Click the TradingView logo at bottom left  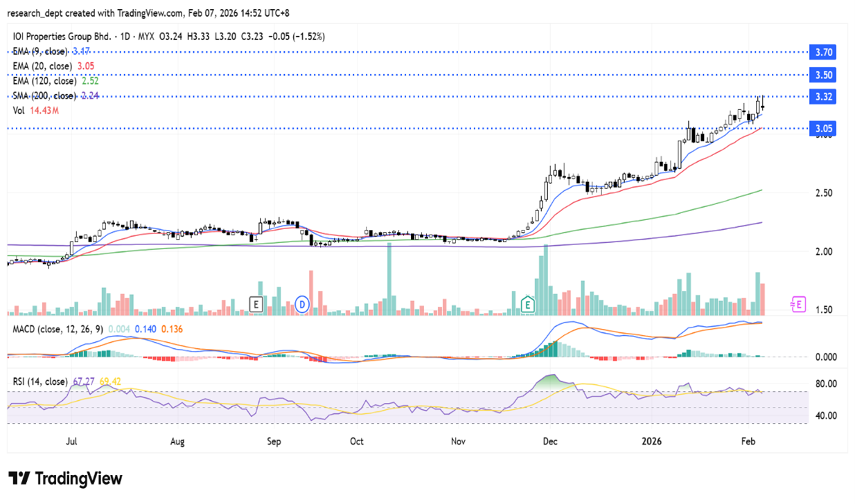coord(65,478)
